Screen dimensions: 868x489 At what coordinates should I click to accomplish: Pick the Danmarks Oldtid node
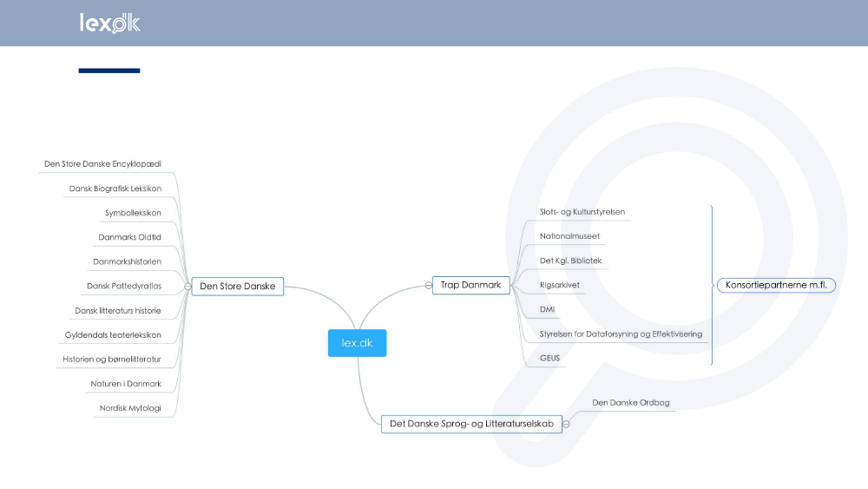coord(129,237)
